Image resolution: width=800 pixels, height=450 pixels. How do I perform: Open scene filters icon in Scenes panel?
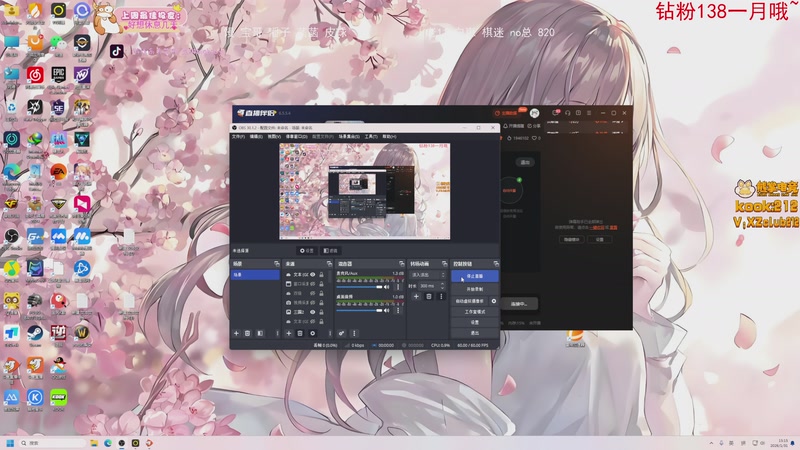pyautogui.click(x=260, y=333)
